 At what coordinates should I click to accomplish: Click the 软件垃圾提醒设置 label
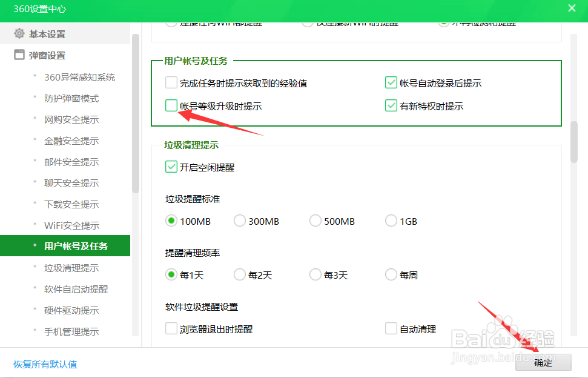pos(202,307)
